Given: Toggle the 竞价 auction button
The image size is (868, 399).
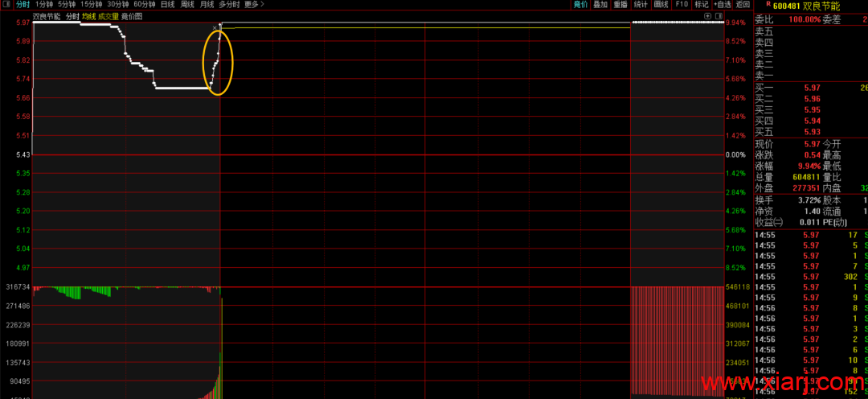Looking at the screenshot, I should point(580,5).
